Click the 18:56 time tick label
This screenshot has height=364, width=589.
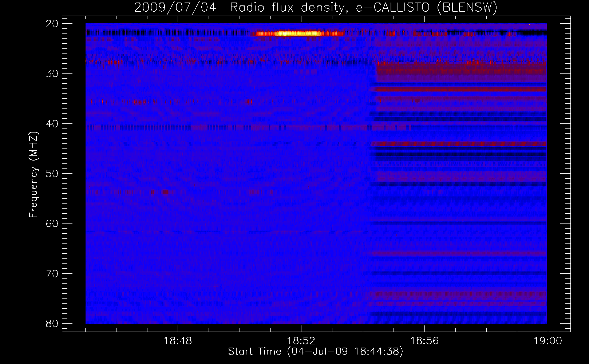pos(424,341)
